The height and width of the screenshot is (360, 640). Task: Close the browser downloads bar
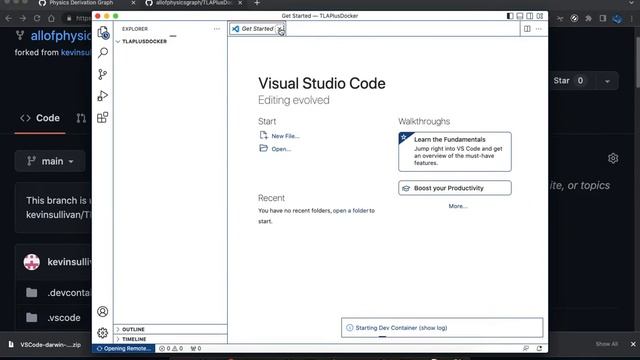coord(633,344)
